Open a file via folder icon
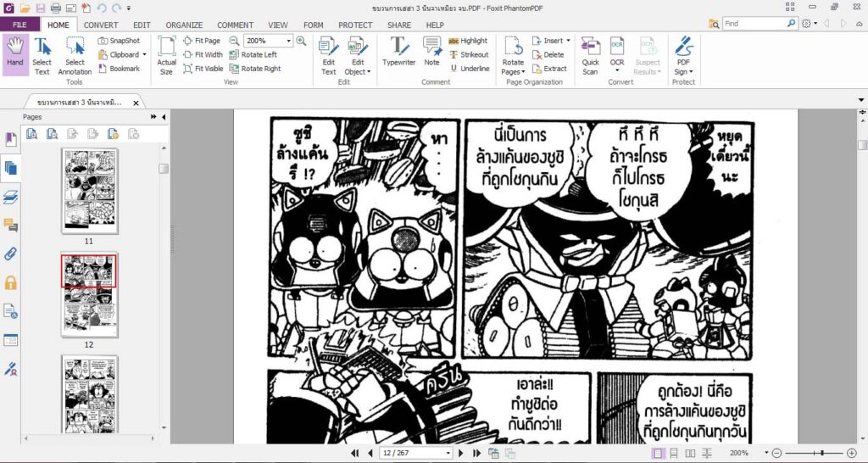The height and width of the screenshot is (463, 868). pos(25,8)
